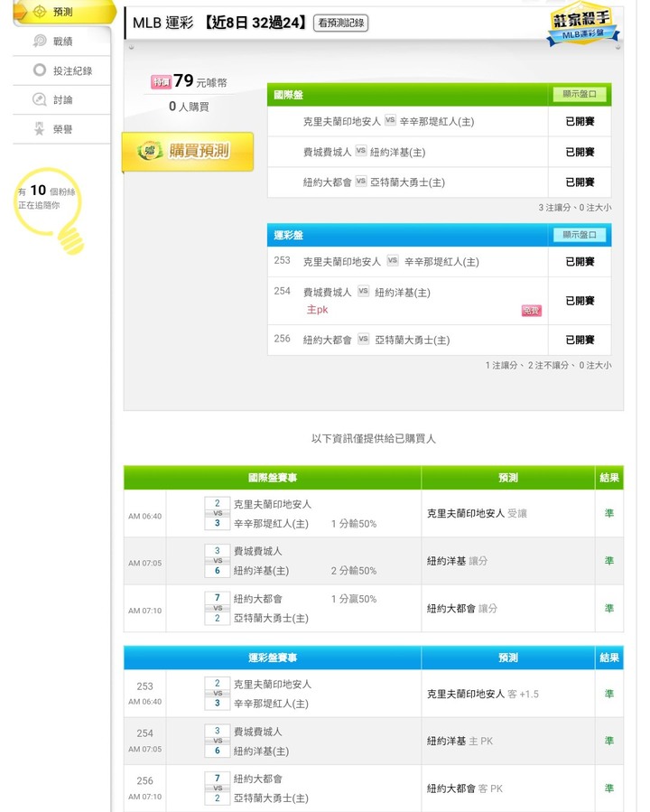Click the VS icon in 運彩盤 256 row
The height and width of the screenshot is (812, 650).
tap(363, 339)
